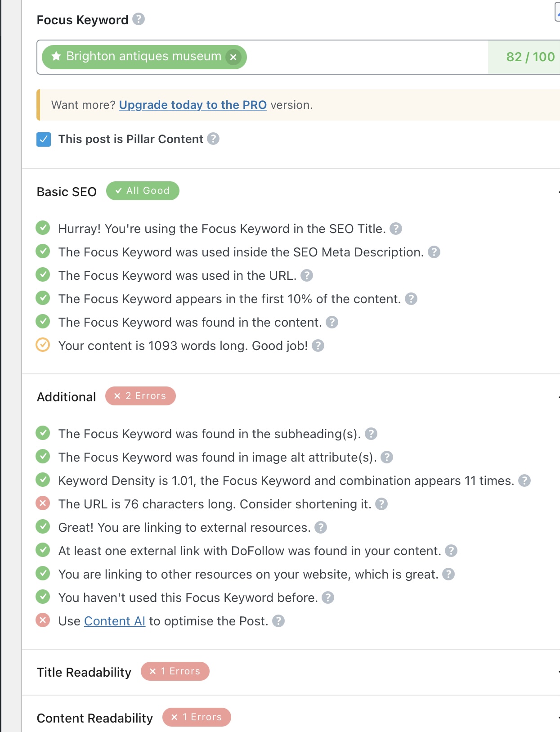Toggle This post is Pillar Content checkbox
Viewport: 560px width, 732px height.
[44, 139]
